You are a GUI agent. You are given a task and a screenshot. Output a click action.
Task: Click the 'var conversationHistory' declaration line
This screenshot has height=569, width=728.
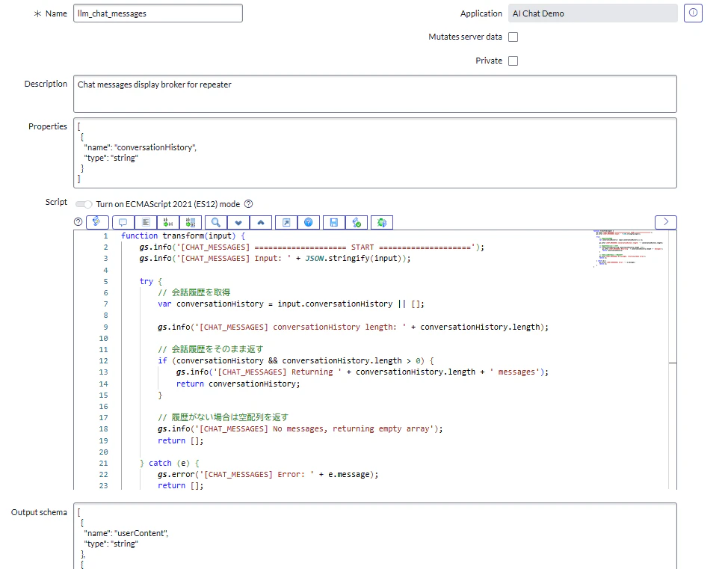tap(291, 304)
